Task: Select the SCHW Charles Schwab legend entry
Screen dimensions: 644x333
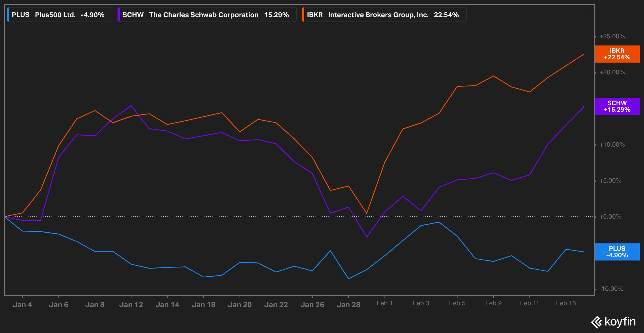Action: coord(207,15)
